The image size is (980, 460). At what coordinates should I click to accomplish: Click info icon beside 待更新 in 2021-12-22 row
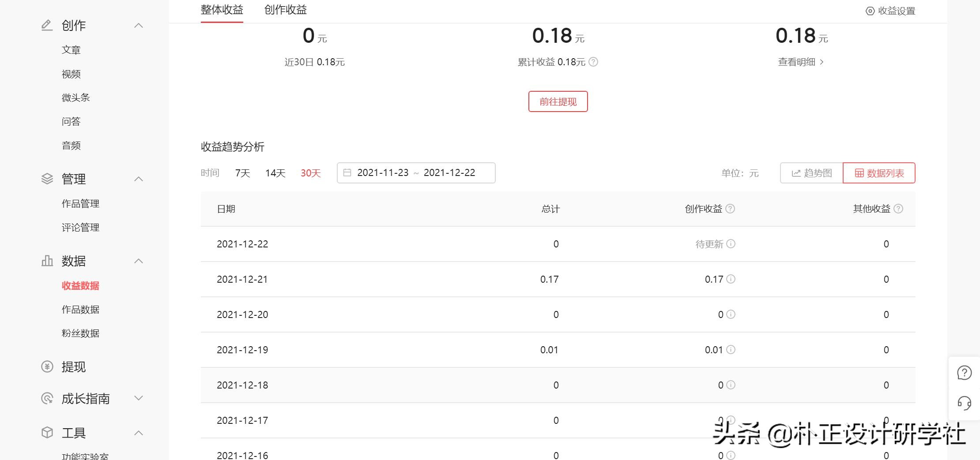(731, 244)
